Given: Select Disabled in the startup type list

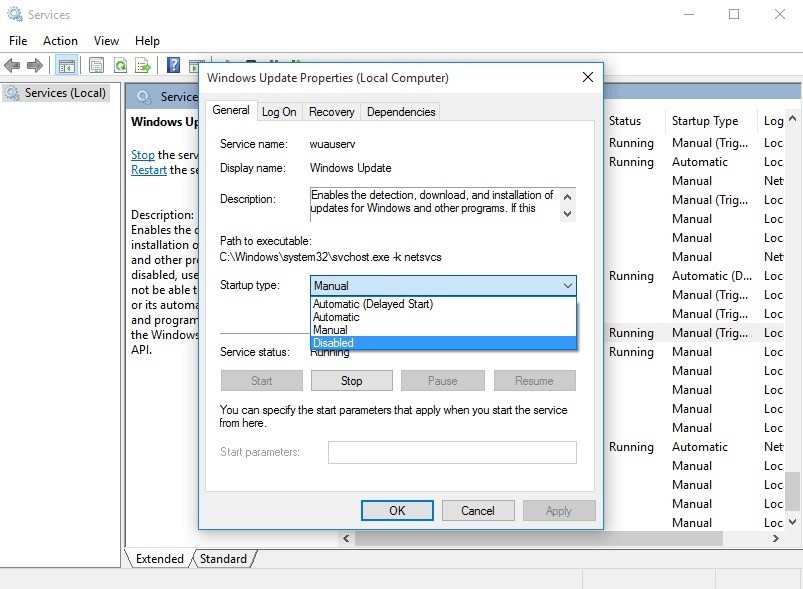Looking at the screenshot, I should [x=332, y=342].
